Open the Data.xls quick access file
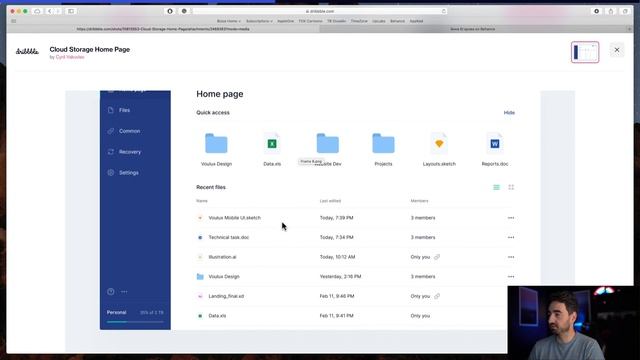 pyautogui.click(x=272, y=149)
